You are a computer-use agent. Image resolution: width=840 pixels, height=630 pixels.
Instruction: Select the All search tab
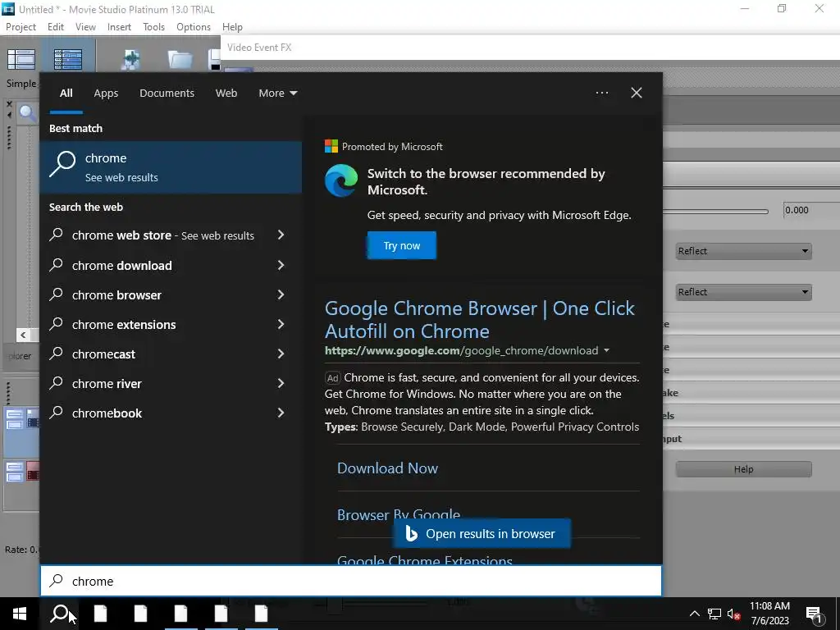[x=66, y=93]
